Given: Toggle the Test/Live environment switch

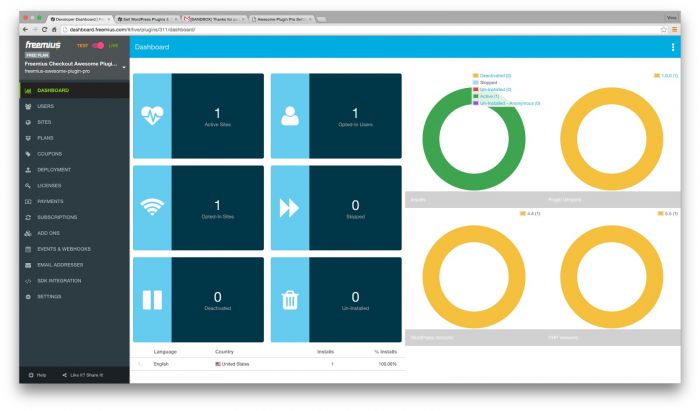Looking at the screenshot, I should coord(98,46).
